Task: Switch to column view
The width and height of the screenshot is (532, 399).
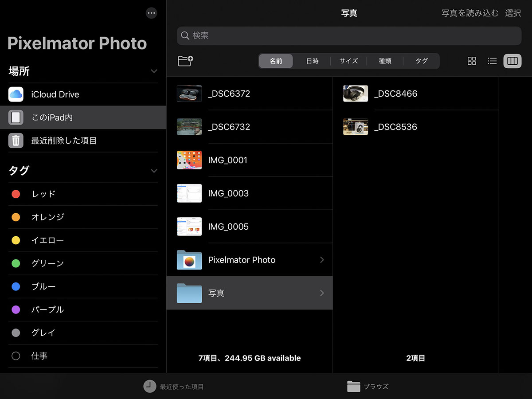Action: (512, 61)
